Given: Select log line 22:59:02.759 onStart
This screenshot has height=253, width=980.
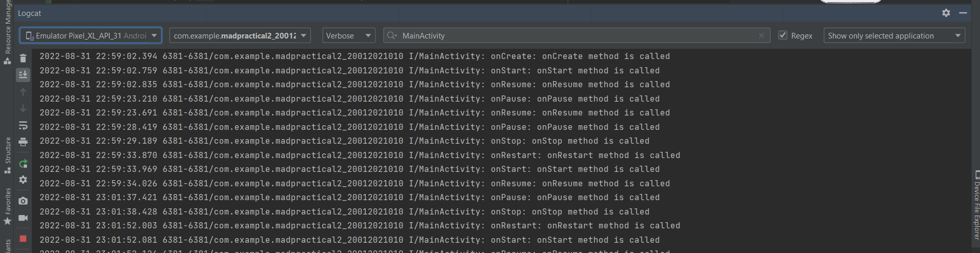Looking at the screenshot, I should (x=350, y=71).
